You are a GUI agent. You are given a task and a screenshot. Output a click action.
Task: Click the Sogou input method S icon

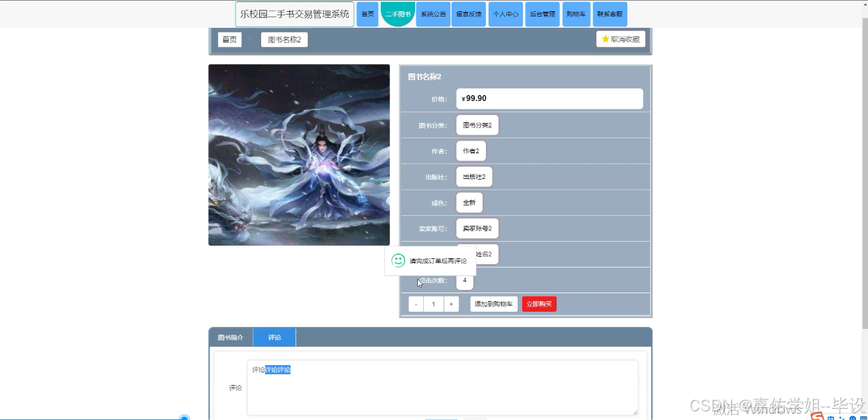(x=817, y=417)
